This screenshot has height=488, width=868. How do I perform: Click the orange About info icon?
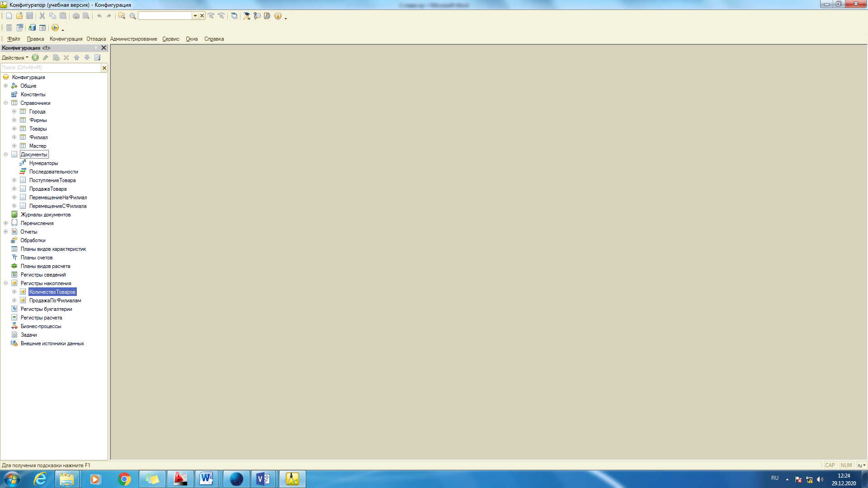click(x=278, y=16)
